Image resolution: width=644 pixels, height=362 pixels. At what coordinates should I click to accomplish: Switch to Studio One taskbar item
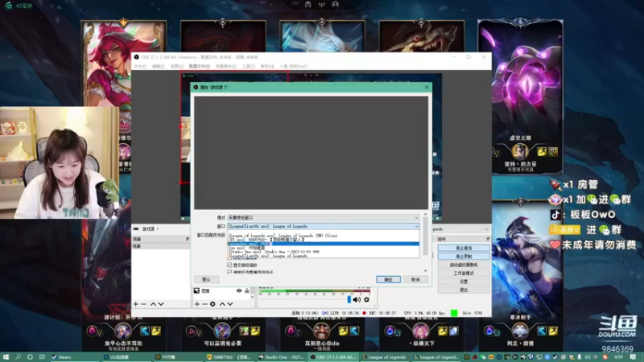pos(283,357)
